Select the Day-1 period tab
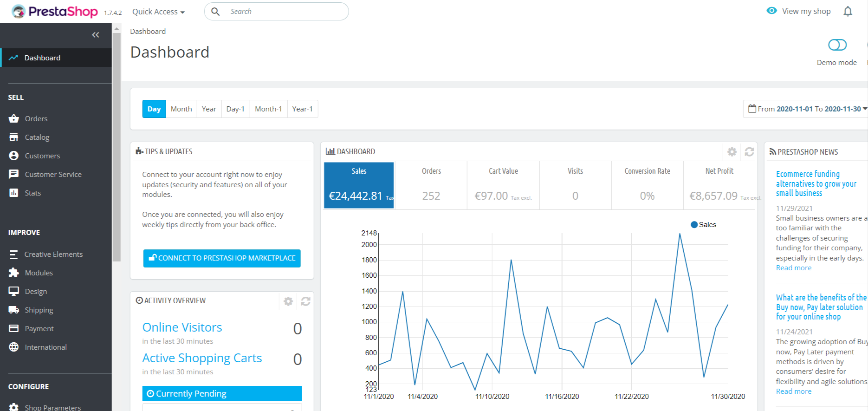The image size is (868, 411). pyautogui.click(x=235, y=109)
